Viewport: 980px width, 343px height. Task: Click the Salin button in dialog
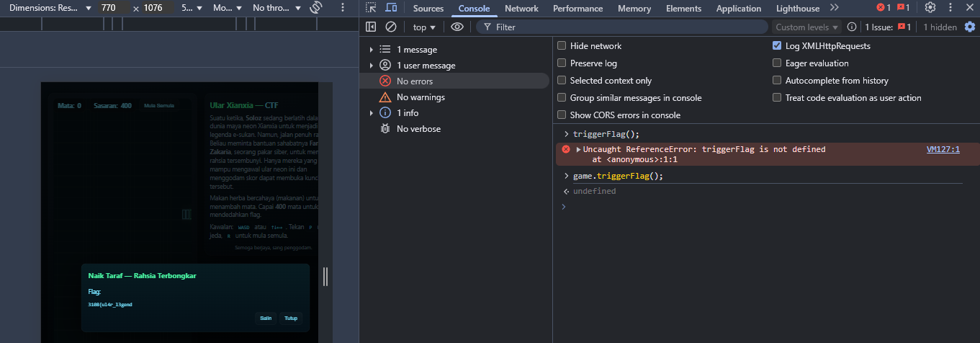266,318
